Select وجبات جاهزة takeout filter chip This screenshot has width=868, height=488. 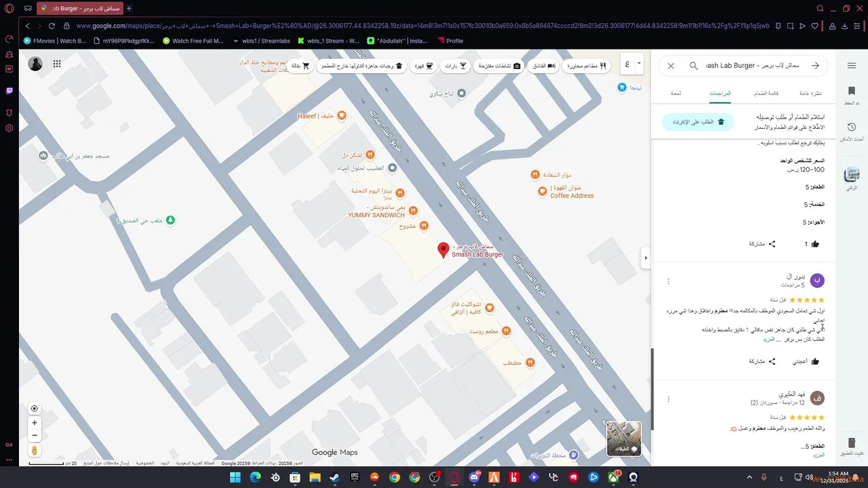coord(361,66)
